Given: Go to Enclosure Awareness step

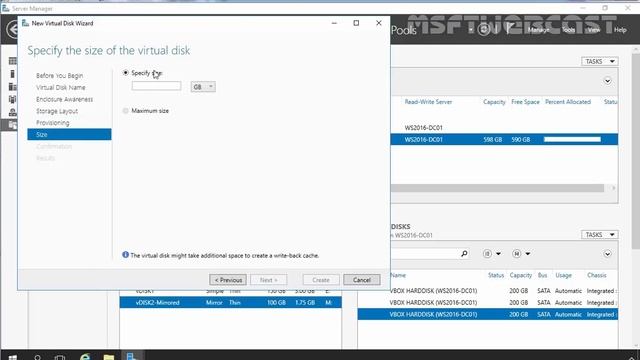Looking at the screenshot, I should (64, 99).
